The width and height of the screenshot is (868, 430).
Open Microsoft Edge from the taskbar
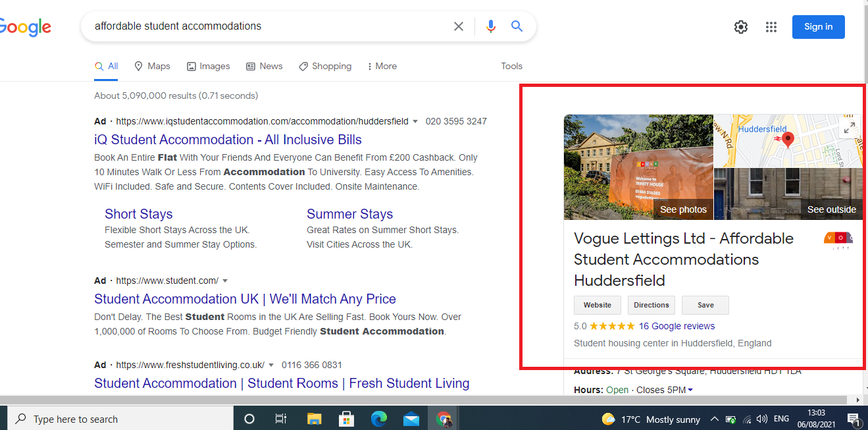(x=378, y=419)
